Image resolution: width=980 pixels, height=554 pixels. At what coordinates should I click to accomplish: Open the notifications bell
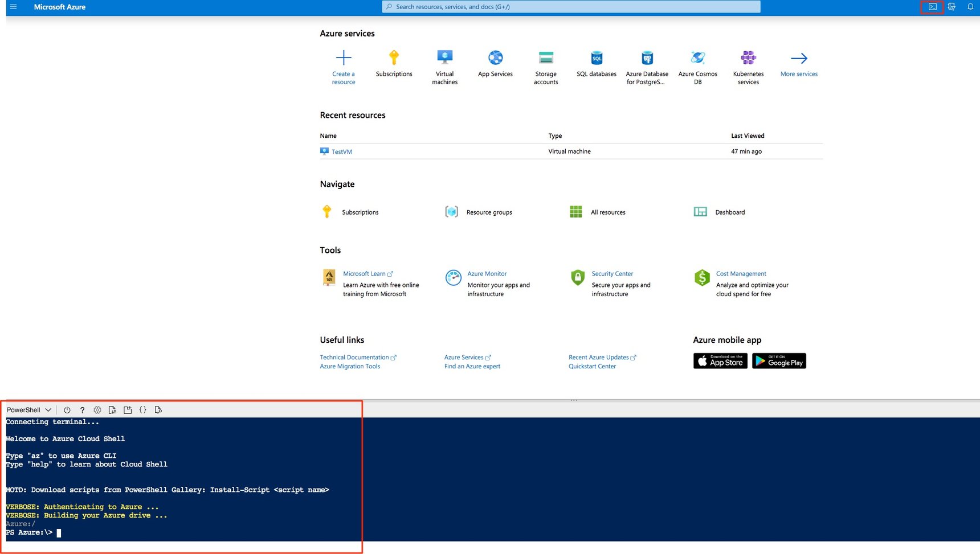coord(970,7)
